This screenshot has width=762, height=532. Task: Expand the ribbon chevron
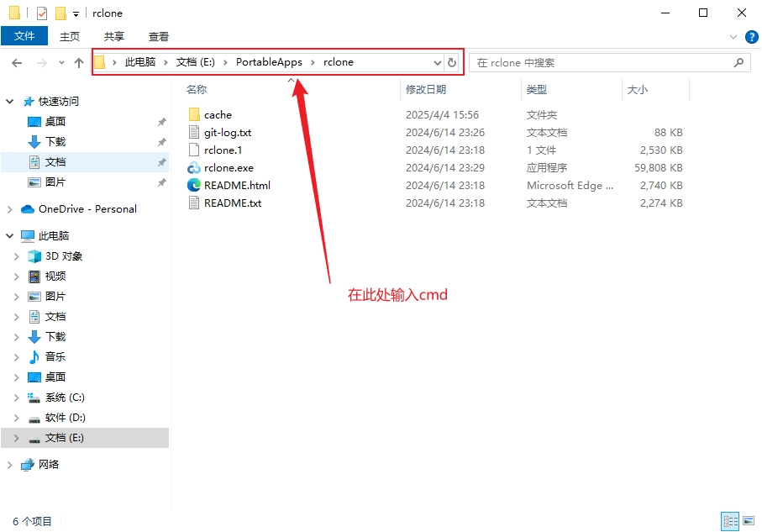[733, 36]
